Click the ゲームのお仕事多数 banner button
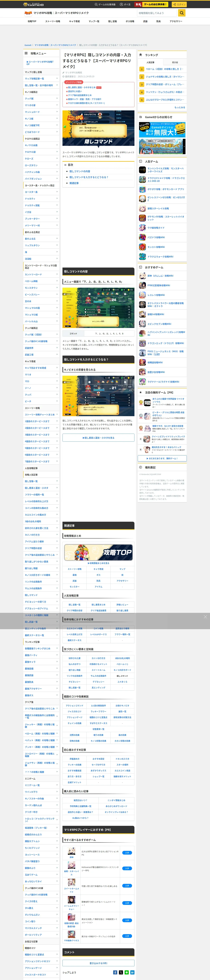 [x=152, y=5]
